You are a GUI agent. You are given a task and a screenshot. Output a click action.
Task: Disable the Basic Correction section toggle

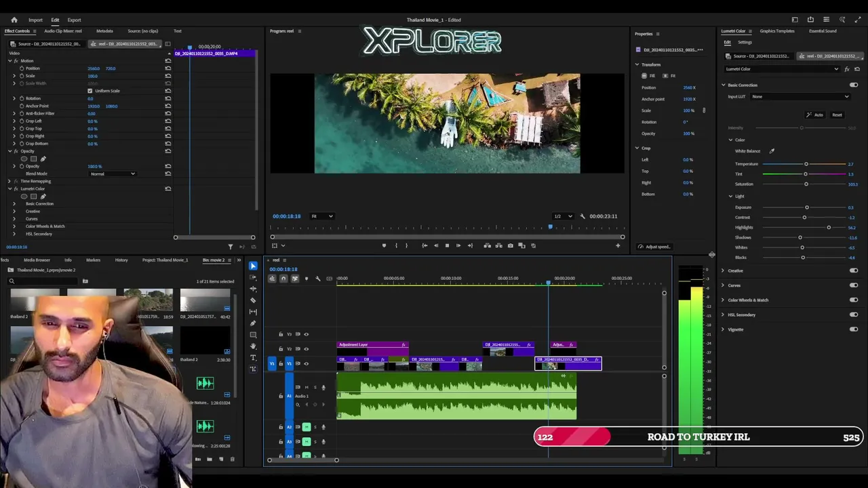click(x=854, y=85)
